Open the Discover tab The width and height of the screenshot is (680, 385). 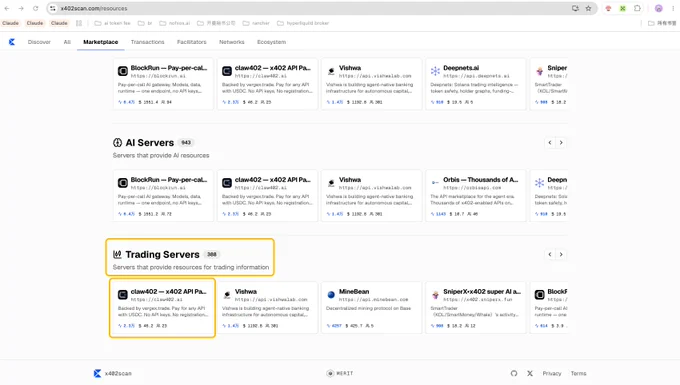pos(39,42)
